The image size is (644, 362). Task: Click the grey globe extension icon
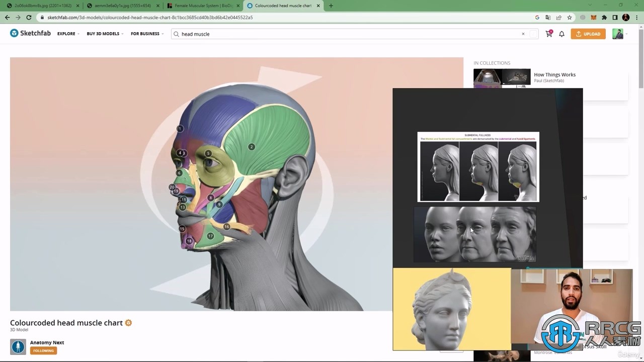(583, 17)
